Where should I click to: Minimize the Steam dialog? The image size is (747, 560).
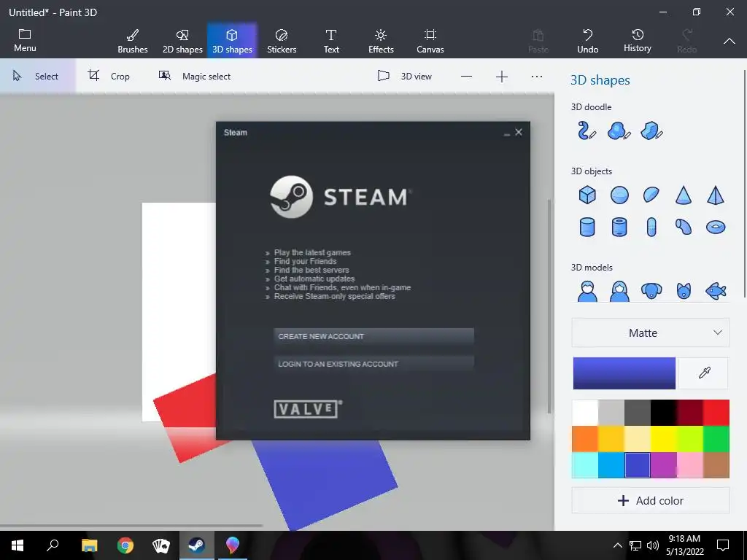click(x=506, y=133)
